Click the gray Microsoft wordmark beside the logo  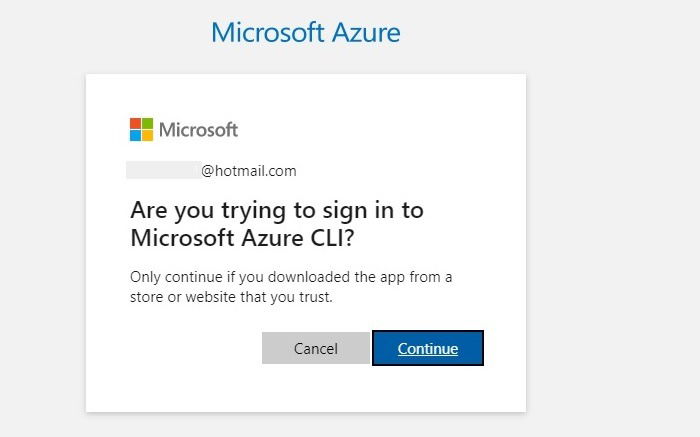(x=199, y=130)
